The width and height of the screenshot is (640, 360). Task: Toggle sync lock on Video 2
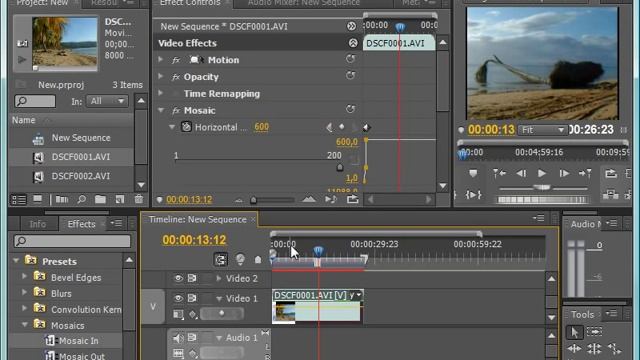tap(192, 278)
